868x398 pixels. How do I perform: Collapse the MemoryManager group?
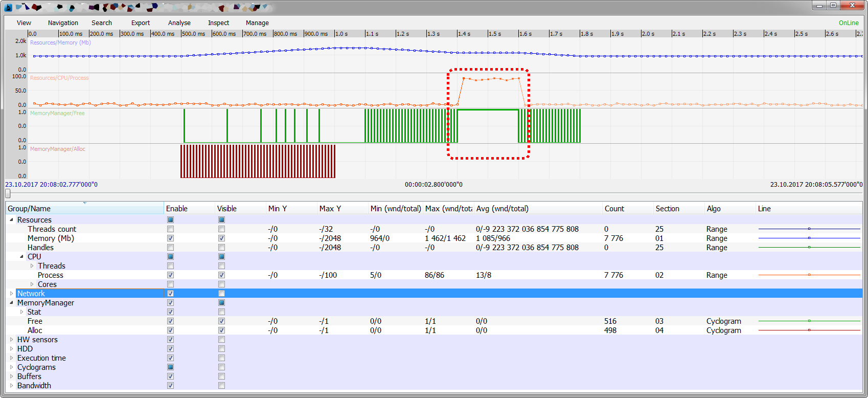click(11, 303)
